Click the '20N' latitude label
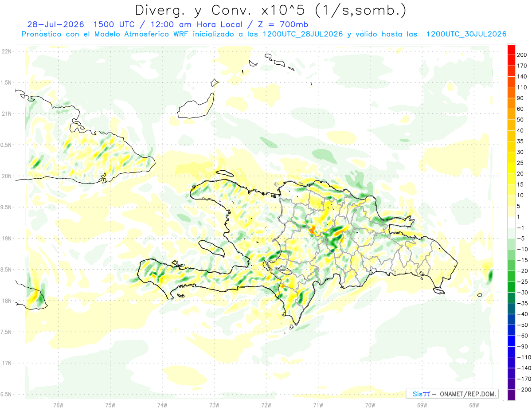 [7, 176]
